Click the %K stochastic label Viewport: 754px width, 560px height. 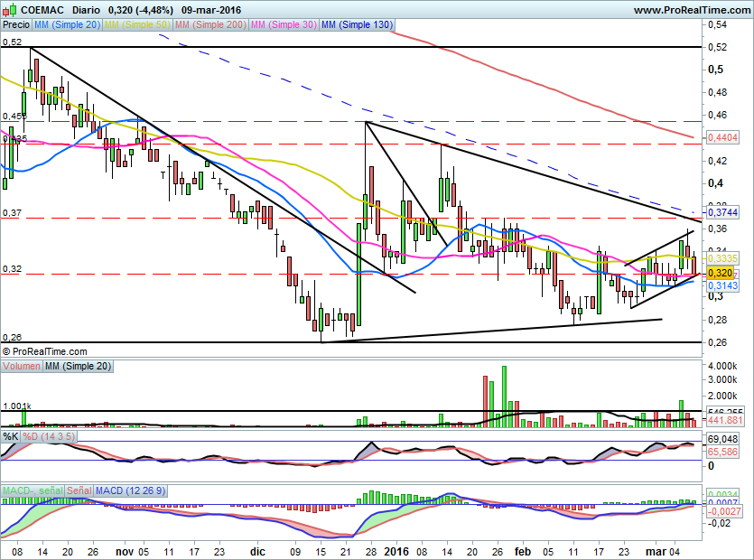coord(11,436)
